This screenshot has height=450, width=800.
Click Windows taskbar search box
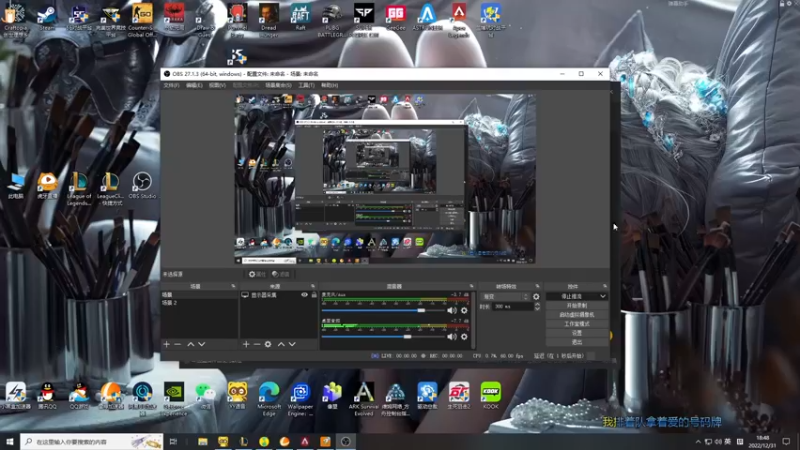click(92, 441)
